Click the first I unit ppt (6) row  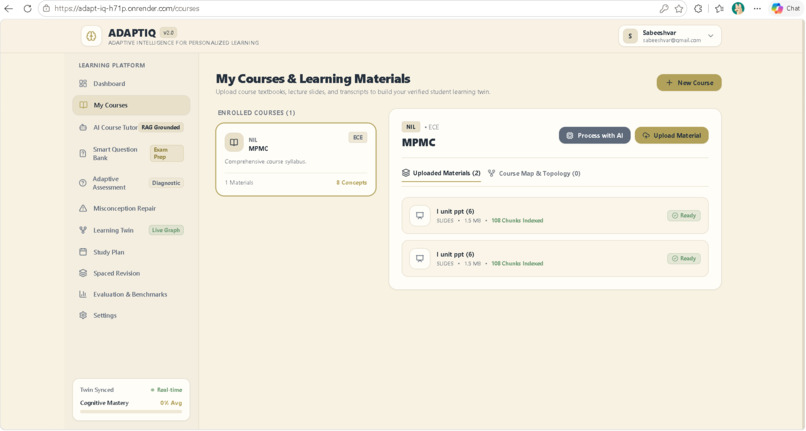555,216
